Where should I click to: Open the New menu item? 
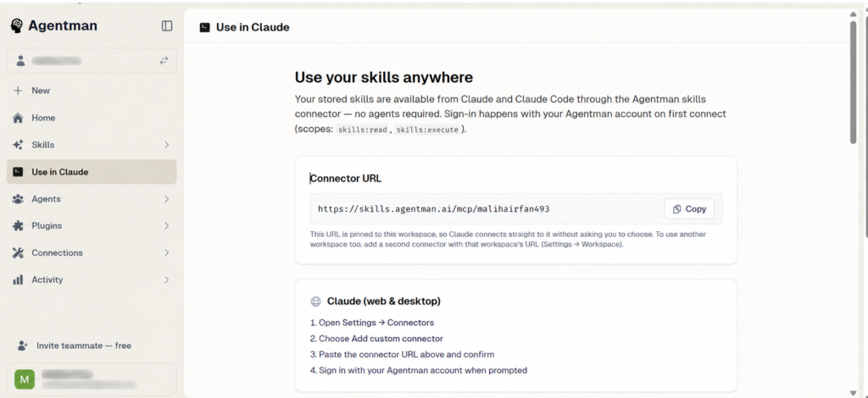pos(92,91)
